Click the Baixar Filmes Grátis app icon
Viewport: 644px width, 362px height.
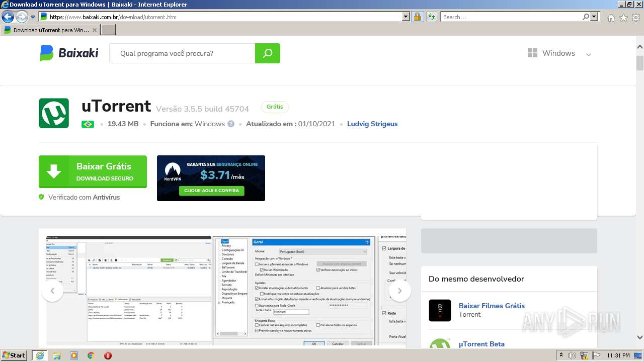point(440,310)
